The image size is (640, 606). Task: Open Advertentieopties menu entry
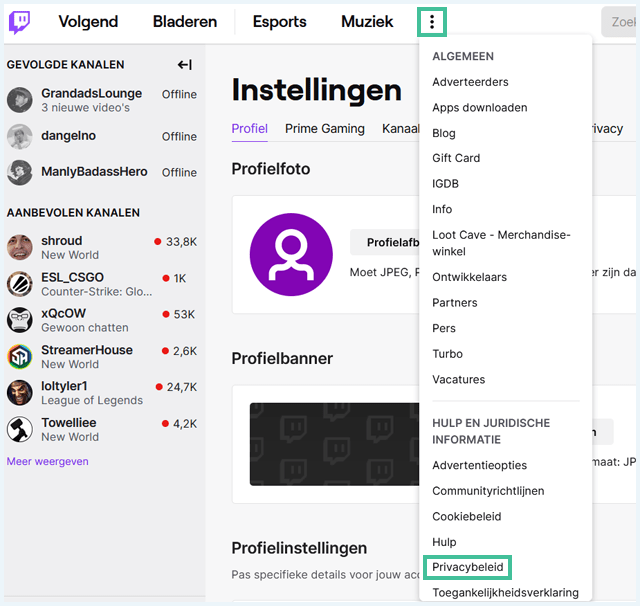[x=480, y=466]
